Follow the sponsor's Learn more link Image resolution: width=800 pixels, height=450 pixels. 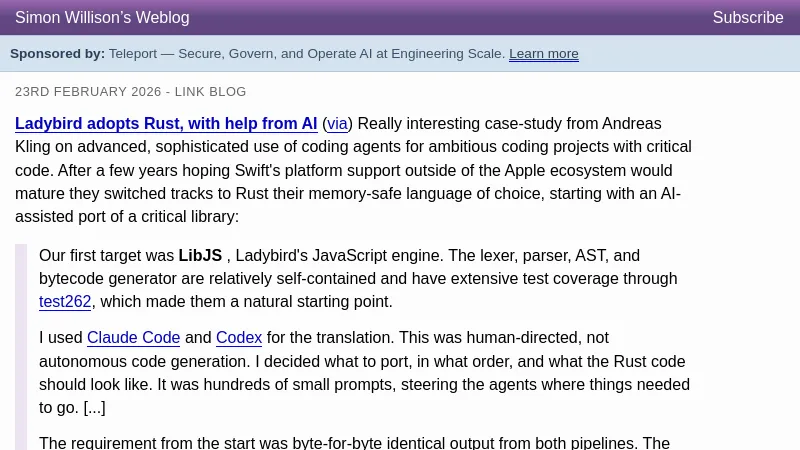tap(543, 54)
